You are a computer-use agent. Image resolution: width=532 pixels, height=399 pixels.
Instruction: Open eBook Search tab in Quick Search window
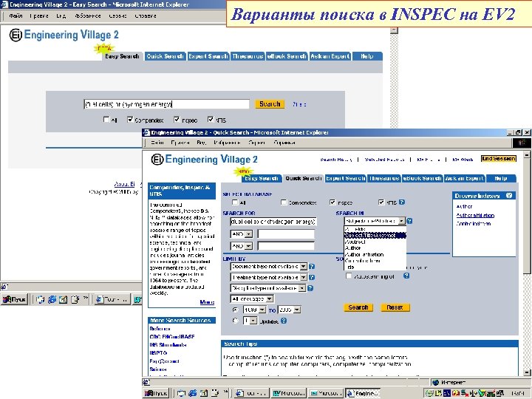point(423,179)
